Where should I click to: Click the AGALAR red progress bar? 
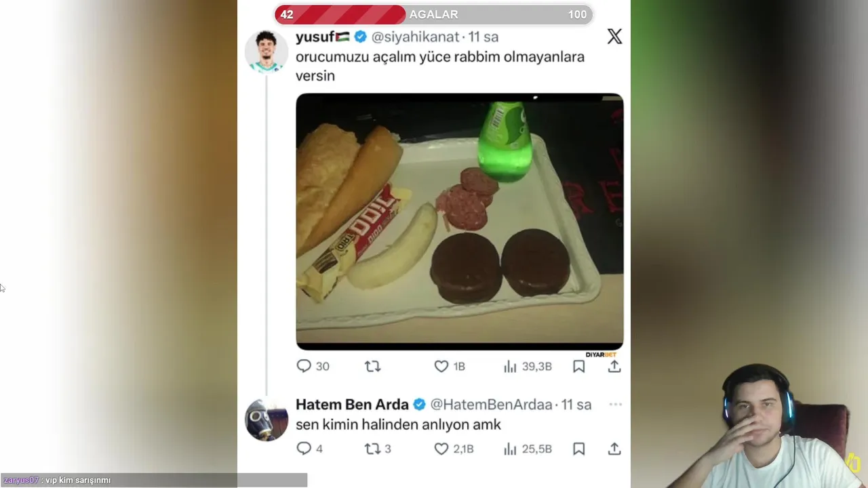433,14
